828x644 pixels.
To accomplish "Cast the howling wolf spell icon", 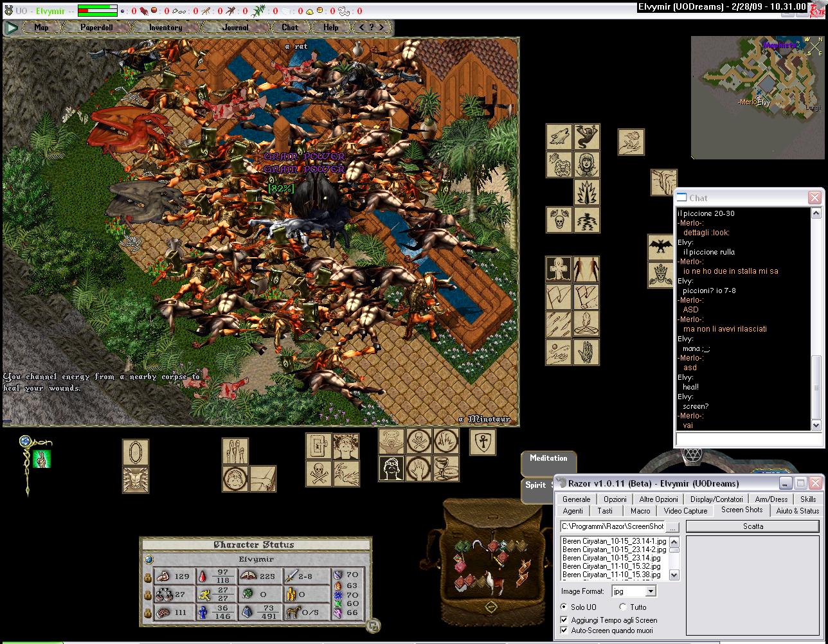I will click(559, 137).
